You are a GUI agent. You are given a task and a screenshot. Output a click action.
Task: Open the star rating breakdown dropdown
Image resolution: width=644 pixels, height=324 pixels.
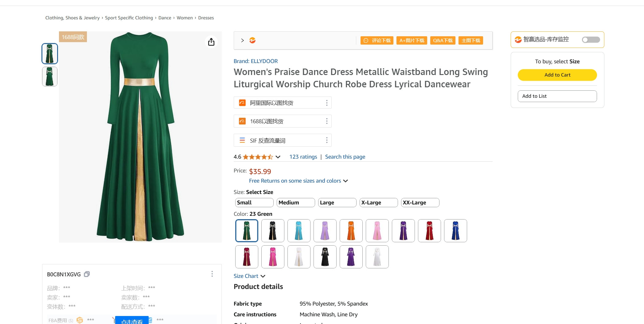pyautogui.click(x=278, y=157)
